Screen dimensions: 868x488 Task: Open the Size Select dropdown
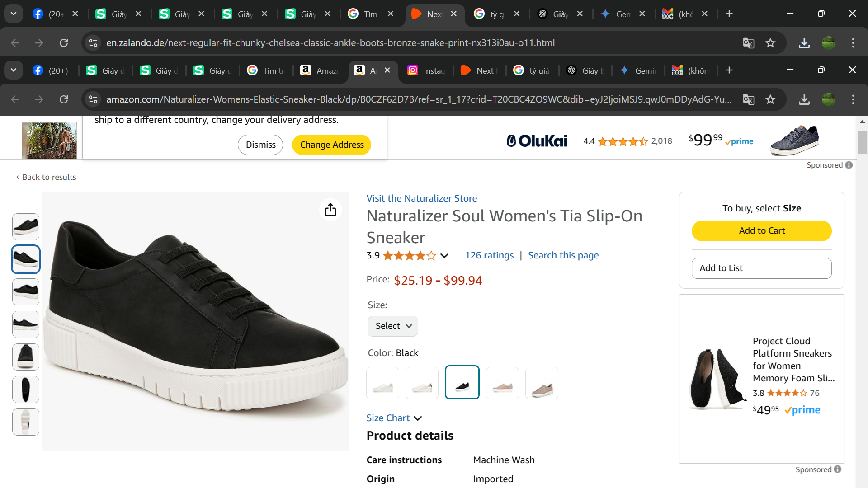(x=393, y=326)
